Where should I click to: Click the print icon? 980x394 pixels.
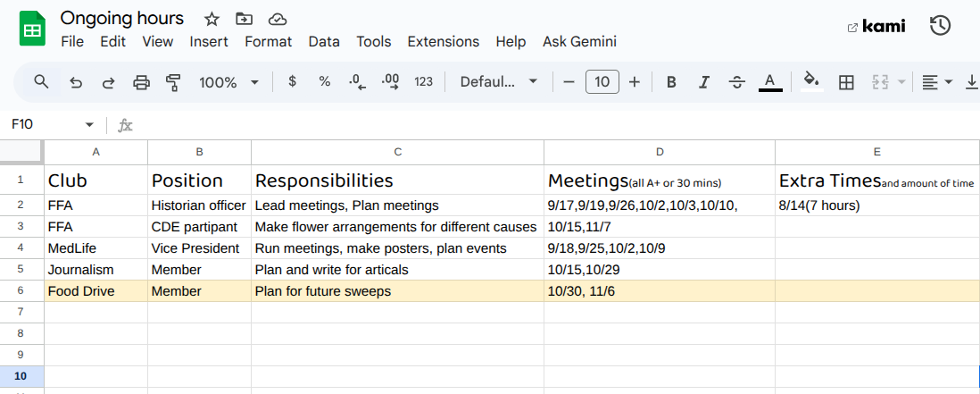click(x=141, y=82)
